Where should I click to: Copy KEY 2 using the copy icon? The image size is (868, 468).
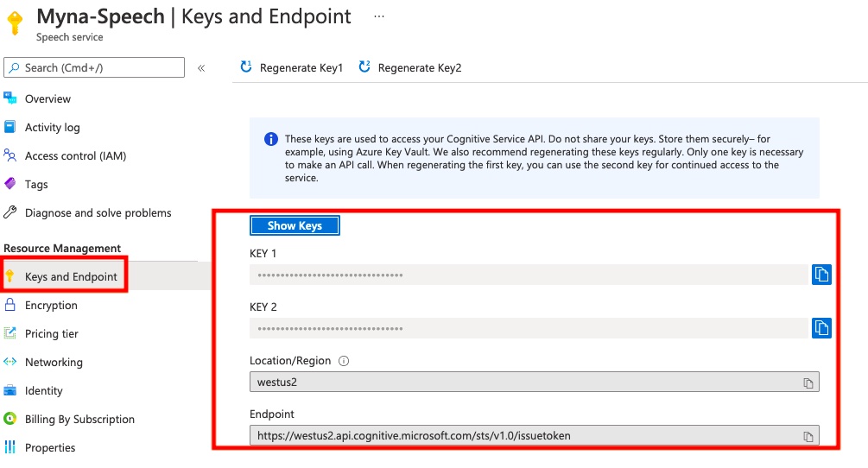[821, 328]
